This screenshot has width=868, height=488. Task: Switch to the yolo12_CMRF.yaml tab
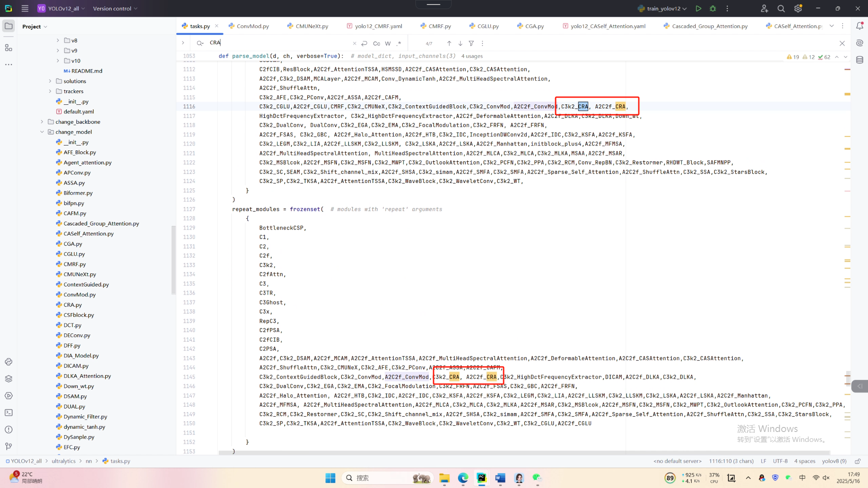tap(378, 26)
